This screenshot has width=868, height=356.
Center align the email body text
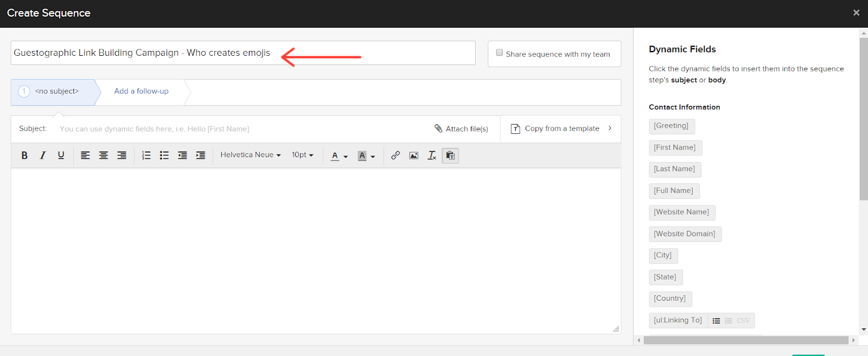tap(103, 156)
